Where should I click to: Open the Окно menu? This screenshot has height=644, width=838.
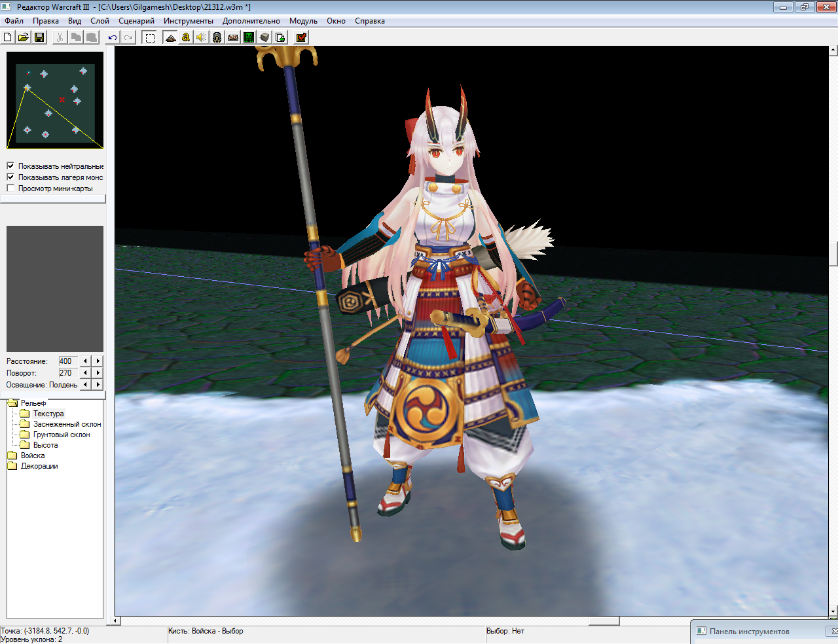coord(336,21)
